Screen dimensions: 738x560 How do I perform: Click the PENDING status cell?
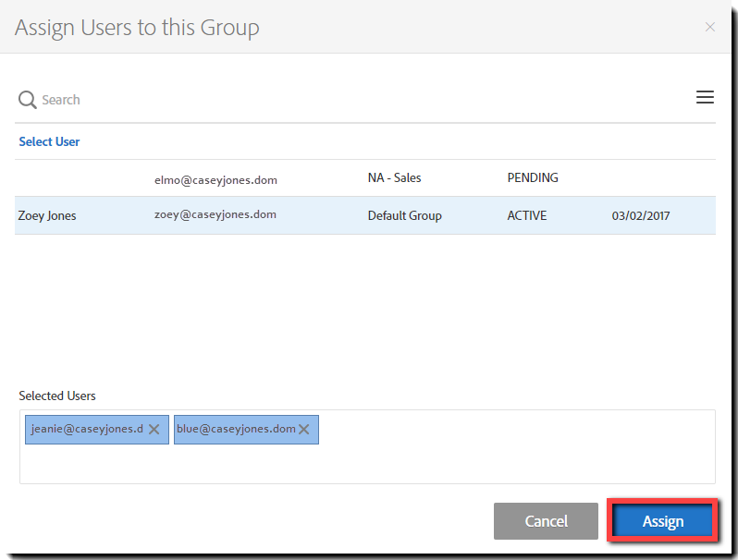(533, 177)
